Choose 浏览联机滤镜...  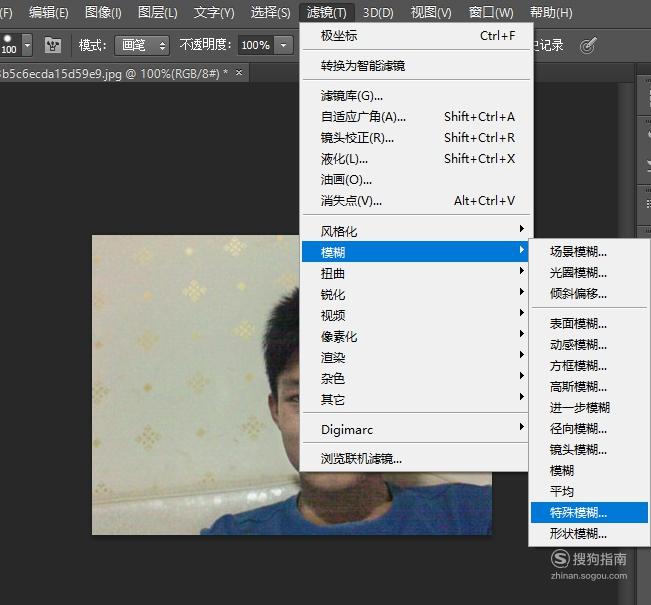415,459
